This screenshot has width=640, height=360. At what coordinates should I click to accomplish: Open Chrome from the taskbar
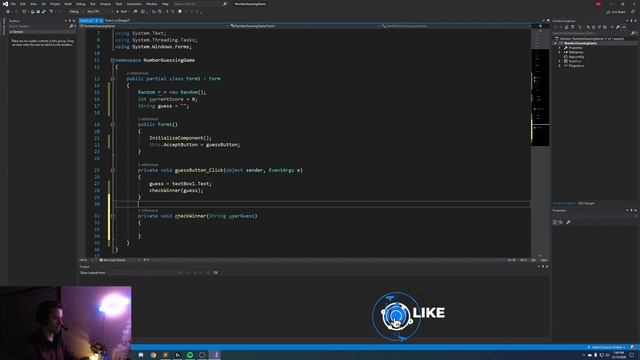153,355
